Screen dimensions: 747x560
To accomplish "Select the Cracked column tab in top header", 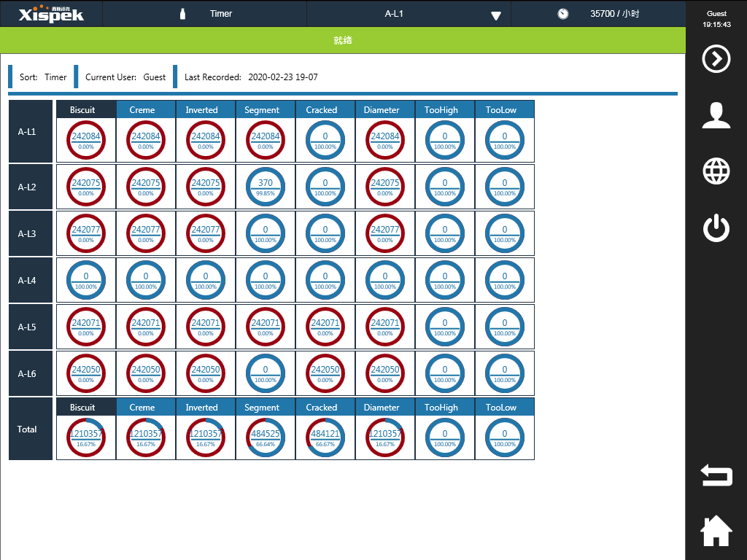I will pyautogui.click(x=325, y=109).
